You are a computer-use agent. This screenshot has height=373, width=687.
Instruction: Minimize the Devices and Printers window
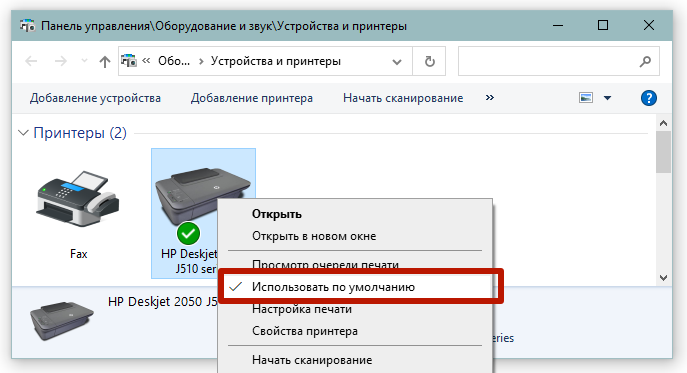coord(558,25)
